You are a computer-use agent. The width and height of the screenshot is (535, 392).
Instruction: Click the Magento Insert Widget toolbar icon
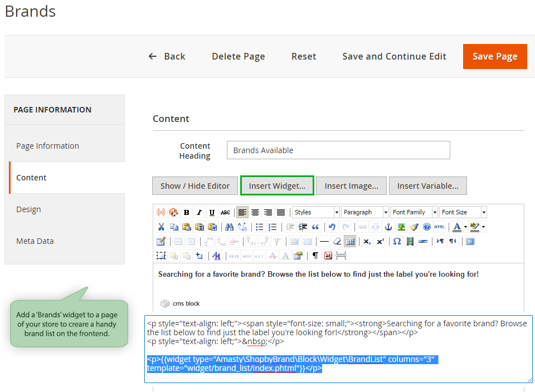(174, 212)
